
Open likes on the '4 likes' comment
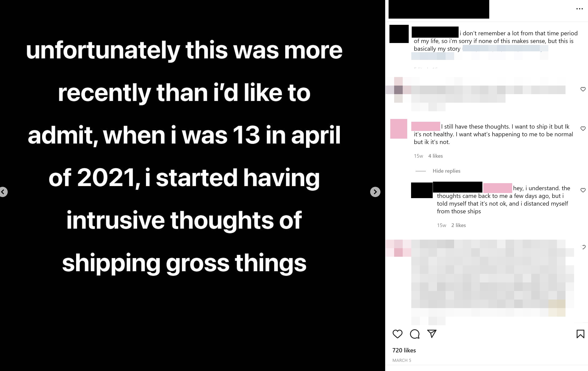435,156
